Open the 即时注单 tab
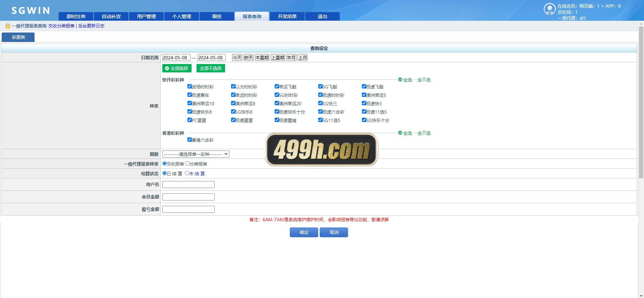The width and height of the screenshot is (644, 298). pyautogui.click(x=76, y=16)
